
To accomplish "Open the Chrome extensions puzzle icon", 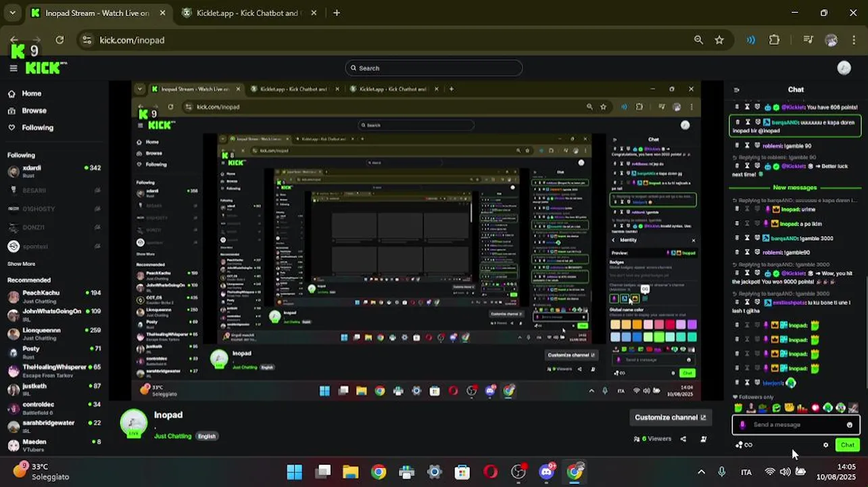I will pyautogui.click(x=775, y=40).
